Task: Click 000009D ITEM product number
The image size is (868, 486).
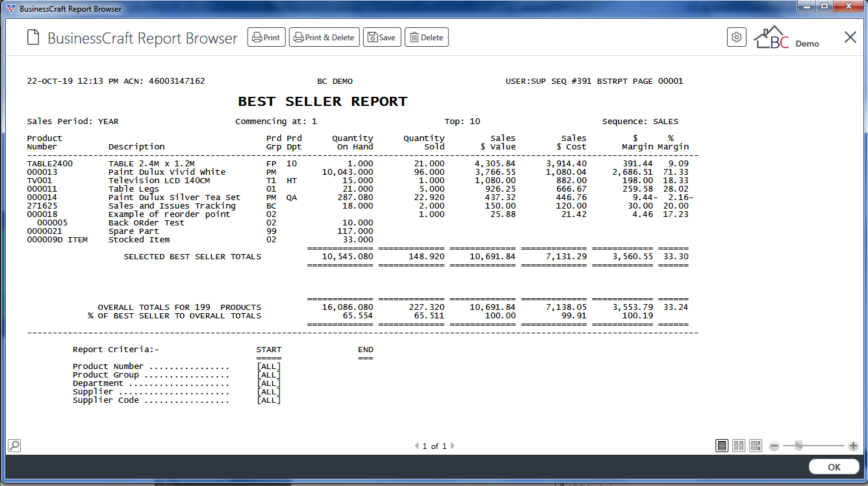Action: 57,240
